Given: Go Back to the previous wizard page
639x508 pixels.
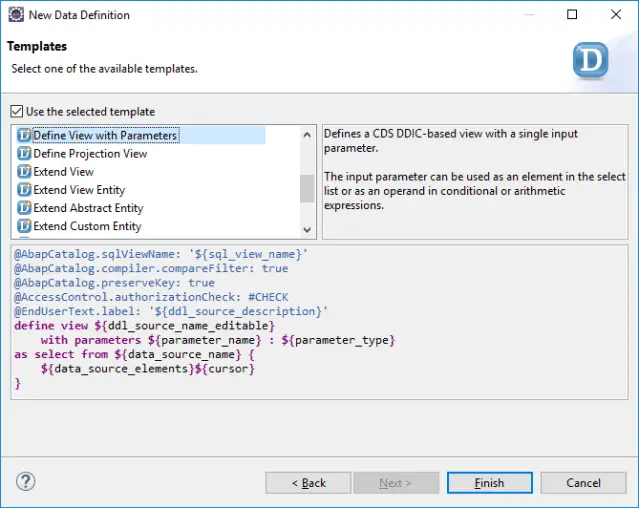Looking at the screenshot, I should click(308, 483).
